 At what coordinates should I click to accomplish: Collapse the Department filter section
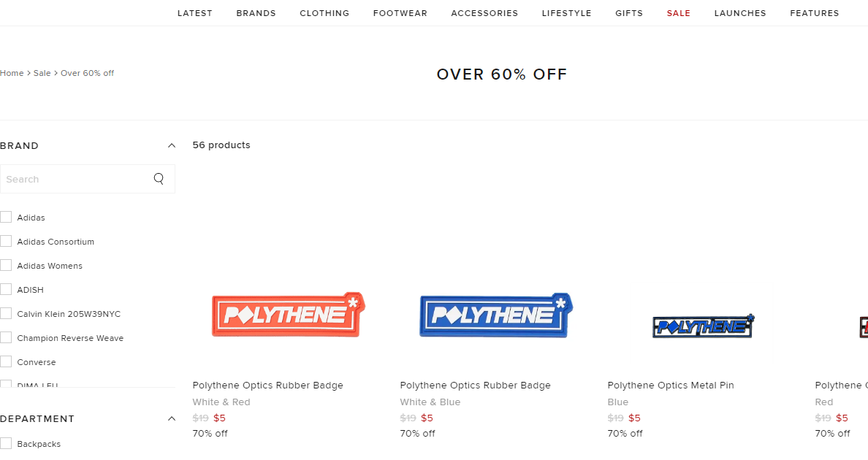coord(172,419)
